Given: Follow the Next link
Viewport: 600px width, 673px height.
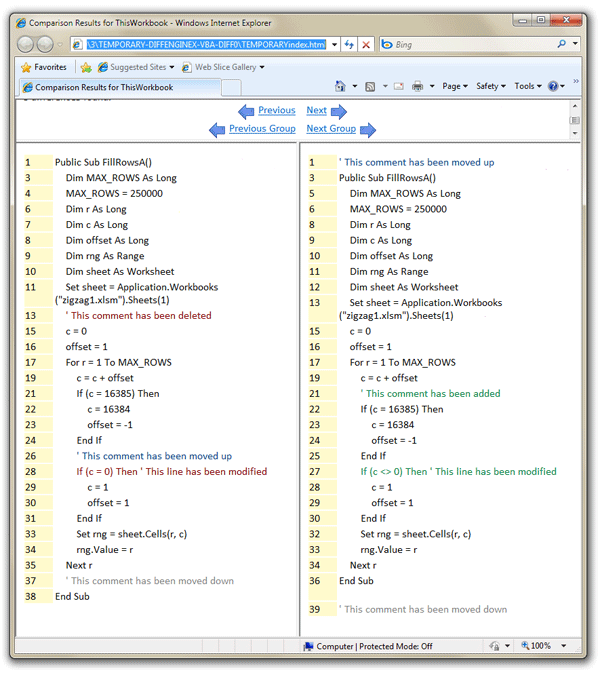Looking at the screenshot, I should point(316,111).
